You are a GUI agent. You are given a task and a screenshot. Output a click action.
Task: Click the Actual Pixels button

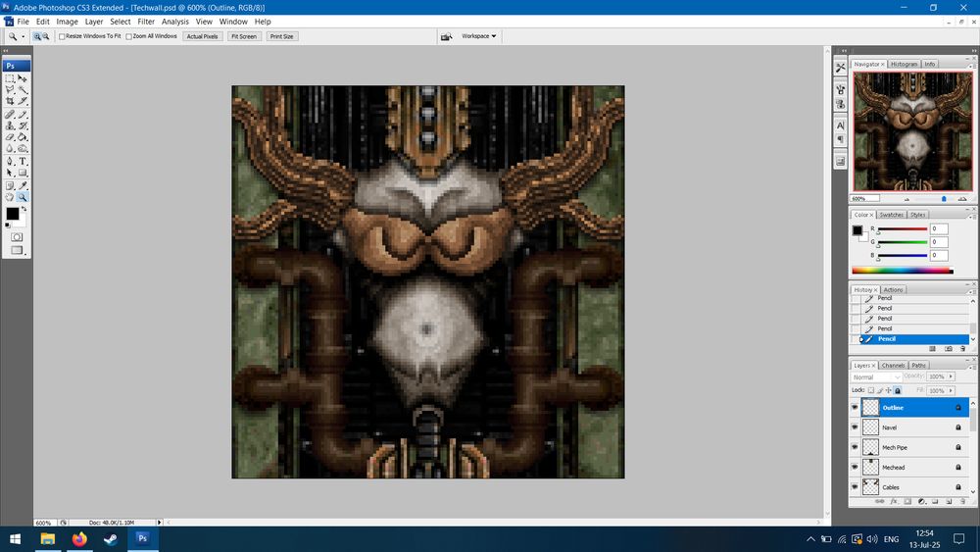click(203, 36)
